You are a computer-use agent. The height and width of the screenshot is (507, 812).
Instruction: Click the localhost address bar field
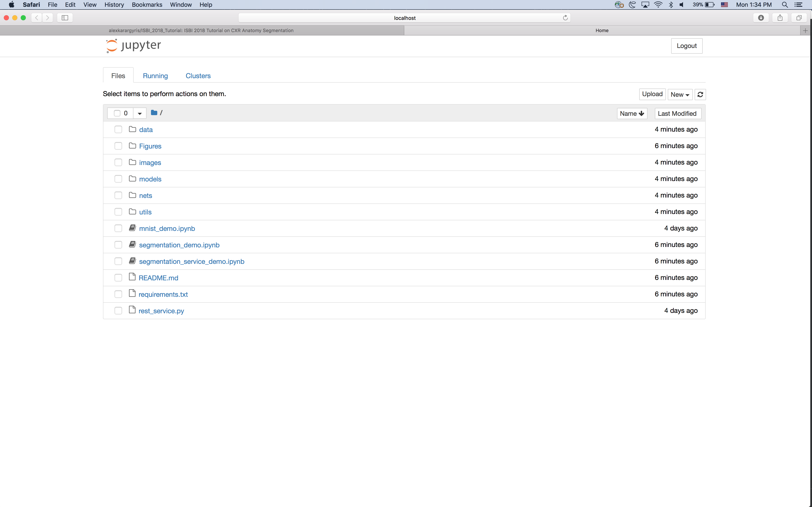pyautogui.click(x=404, y=18)
